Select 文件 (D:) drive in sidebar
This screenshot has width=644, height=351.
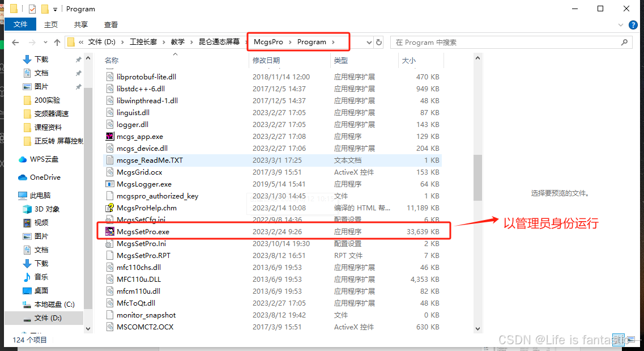pos(48,318)
